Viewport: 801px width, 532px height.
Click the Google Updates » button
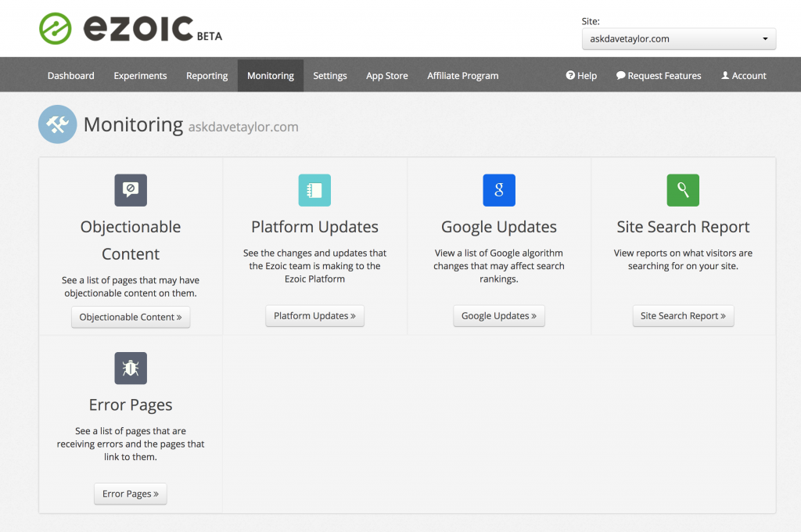click(499, 316)
